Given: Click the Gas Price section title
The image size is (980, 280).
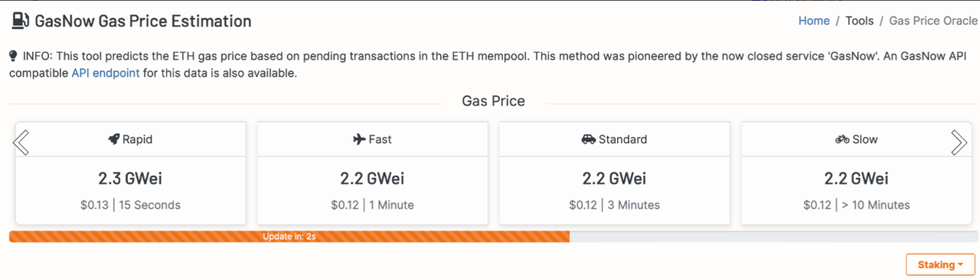Looking at the screenshot, I should (x=493, y=101).
